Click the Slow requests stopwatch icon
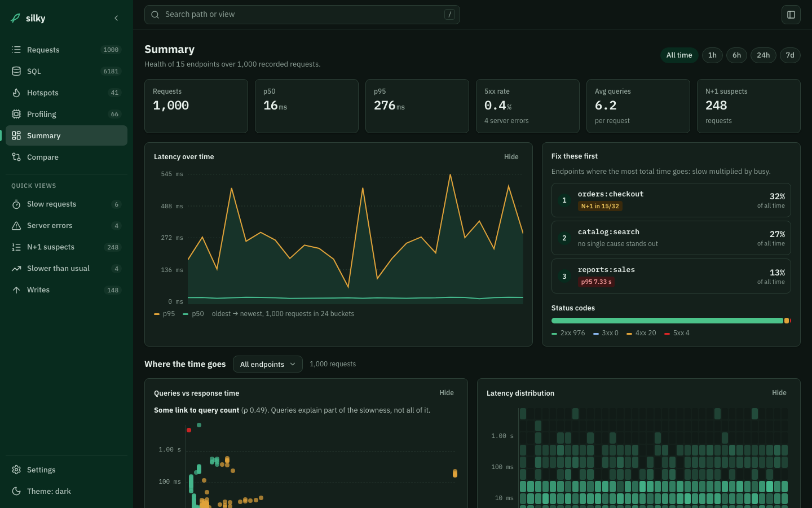 [x=16, y=204]
